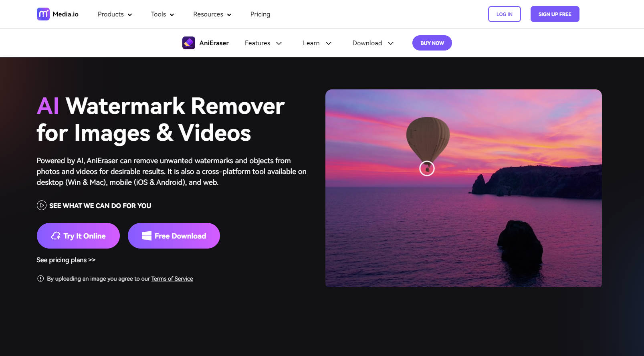The image size is (644, 356).
Task: Click the play circle icon beside See What We Can Do
Action: click(x=41, y=206)
